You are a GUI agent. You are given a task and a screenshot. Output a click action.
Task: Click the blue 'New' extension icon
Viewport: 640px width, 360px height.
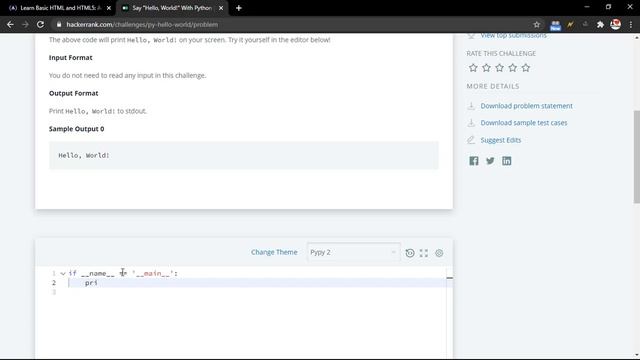tap(555, 25)
